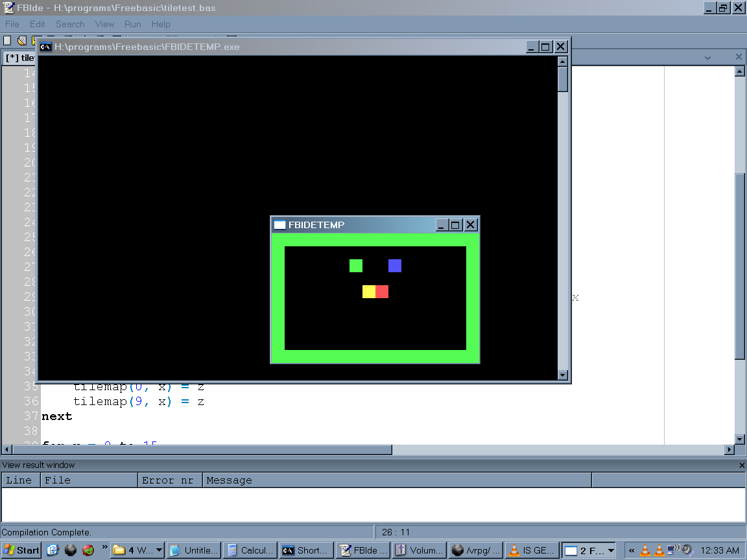The image size is (747, 560).
Task: Click the console window scroll up arrow
Action: 563,61
